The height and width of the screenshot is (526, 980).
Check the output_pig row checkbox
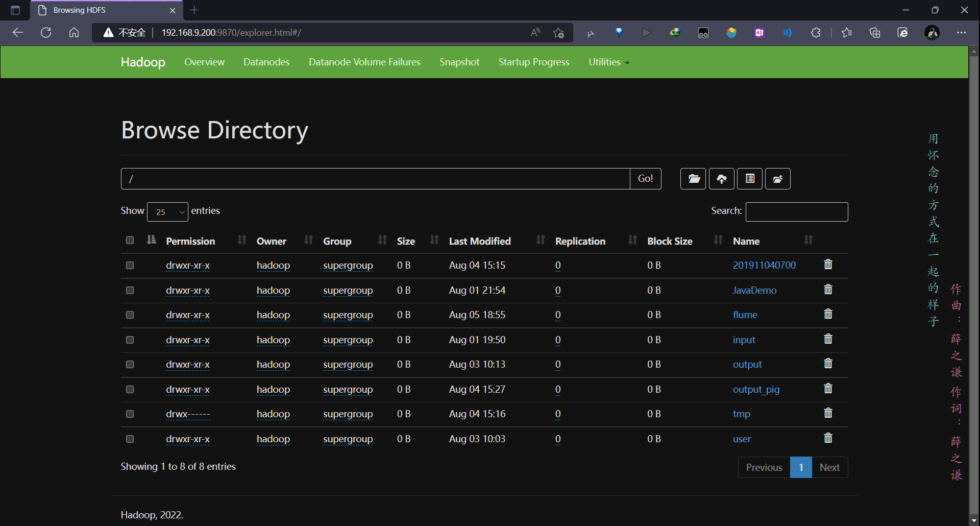point(130,389)
